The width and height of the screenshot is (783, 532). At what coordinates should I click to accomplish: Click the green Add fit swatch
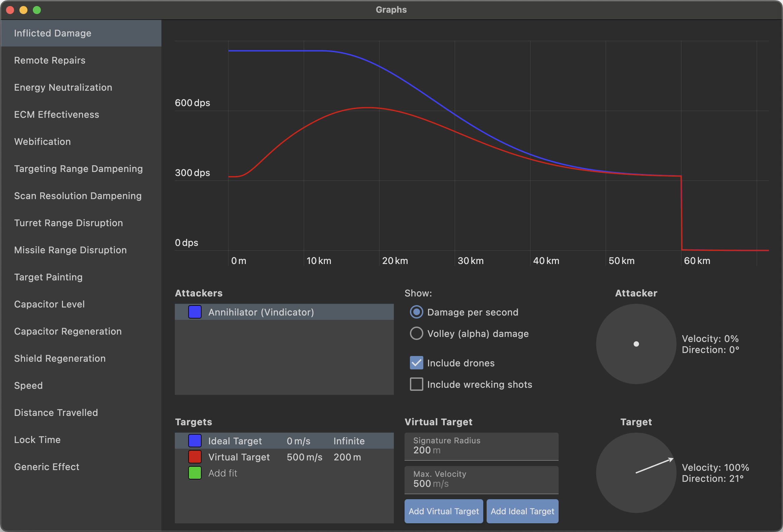click(x=195, y=473)
